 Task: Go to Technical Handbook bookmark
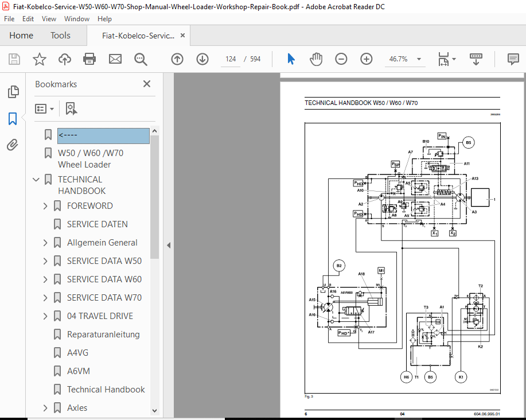pos(106,390)
